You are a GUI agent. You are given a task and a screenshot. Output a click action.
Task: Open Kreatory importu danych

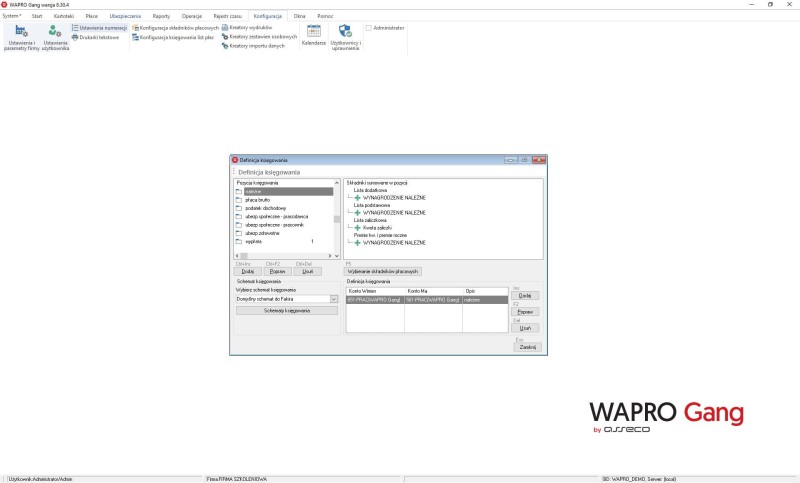[x=253, y=46]
